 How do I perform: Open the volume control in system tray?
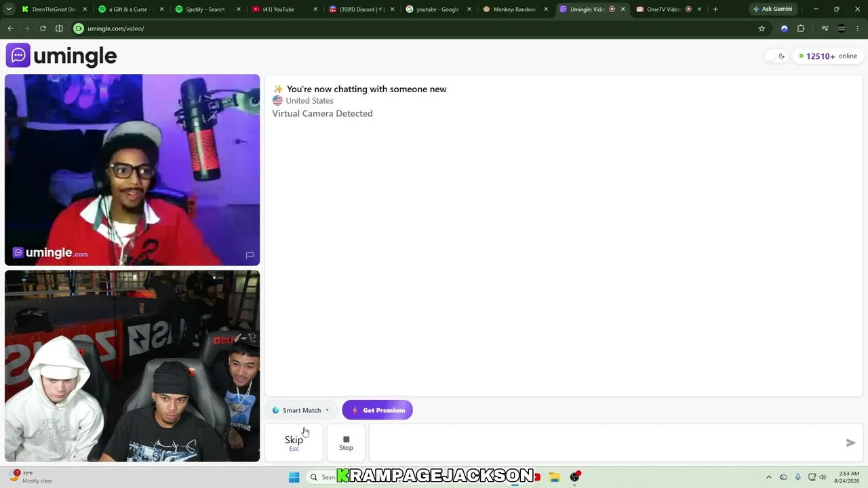click(822, 477)
